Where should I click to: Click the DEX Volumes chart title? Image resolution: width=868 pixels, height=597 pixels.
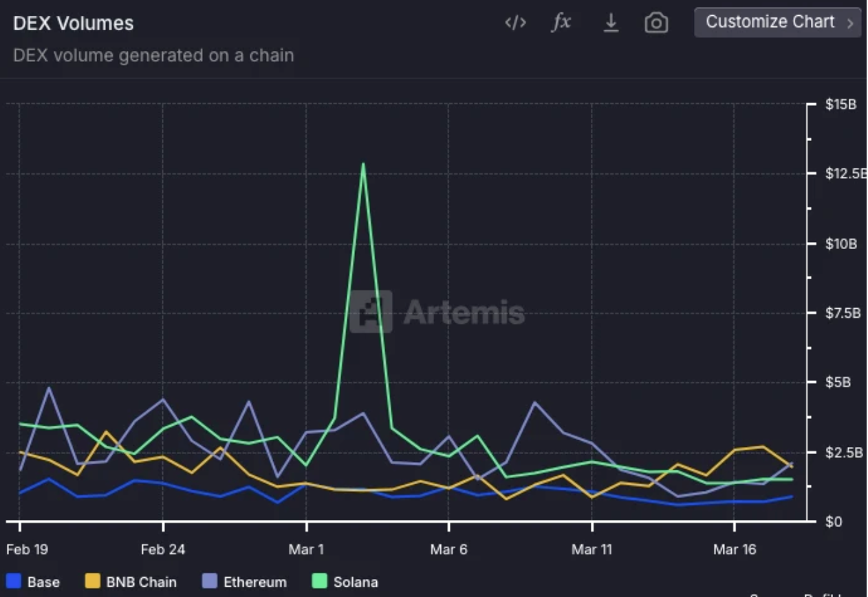point(74,23)
